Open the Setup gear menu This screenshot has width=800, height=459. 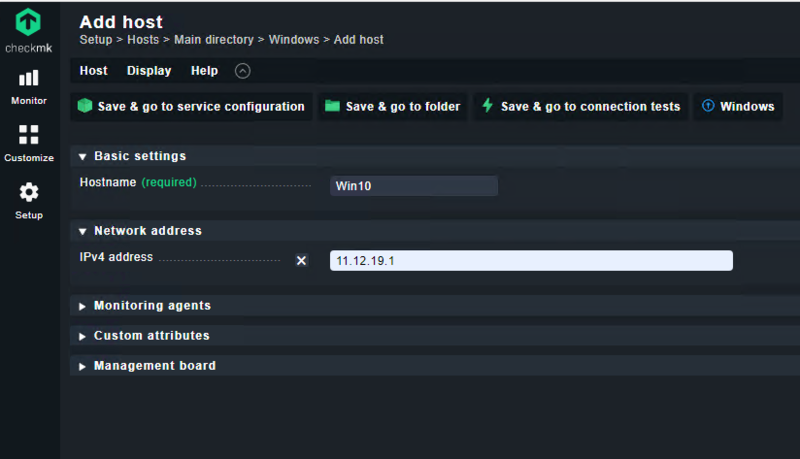coord(29,199)
